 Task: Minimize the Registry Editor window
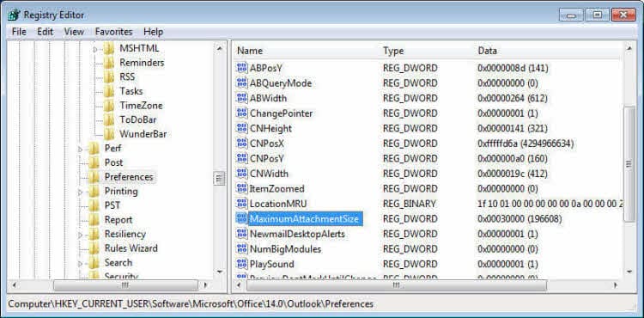570,15
